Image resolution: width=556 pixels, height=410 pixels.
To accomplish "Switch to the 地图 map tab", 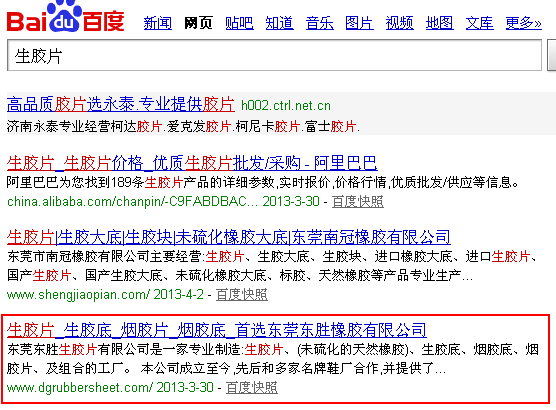I will pos(440,23).
